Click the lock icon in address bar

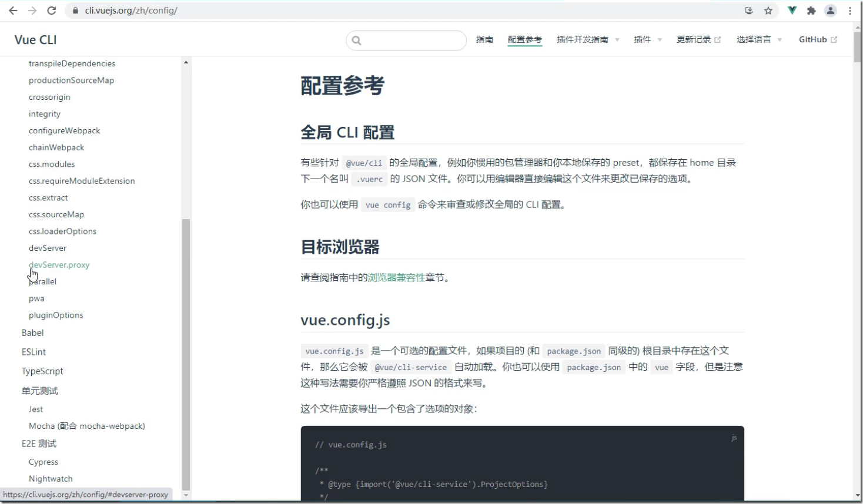coord(75,11)
